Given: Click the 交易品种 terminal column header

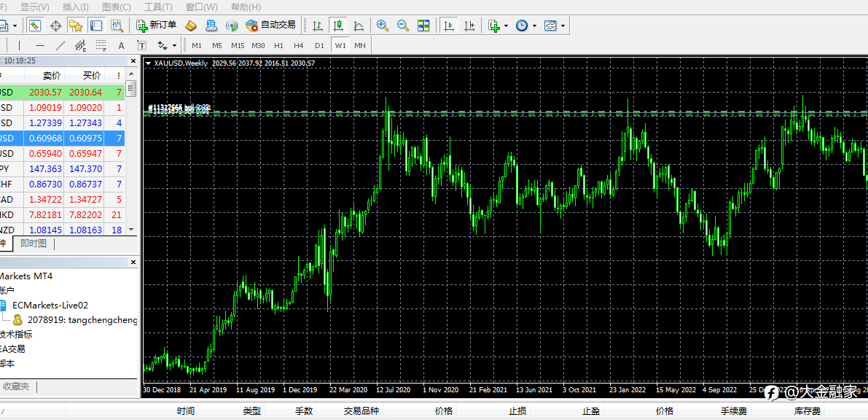Looking at the screenshot, I should pyautogui.click(x=361, y=411).
